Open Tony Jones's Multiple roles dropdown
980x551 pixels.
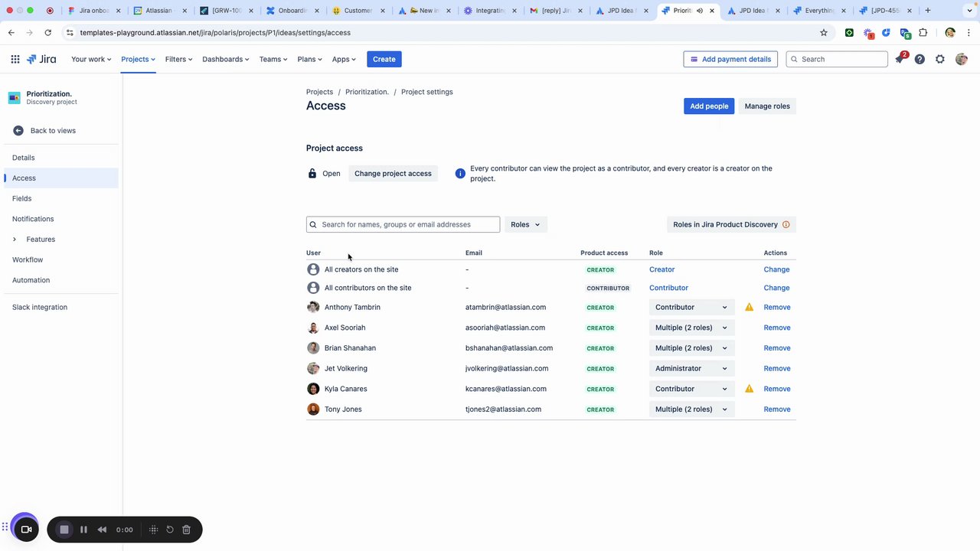(692, 409)
